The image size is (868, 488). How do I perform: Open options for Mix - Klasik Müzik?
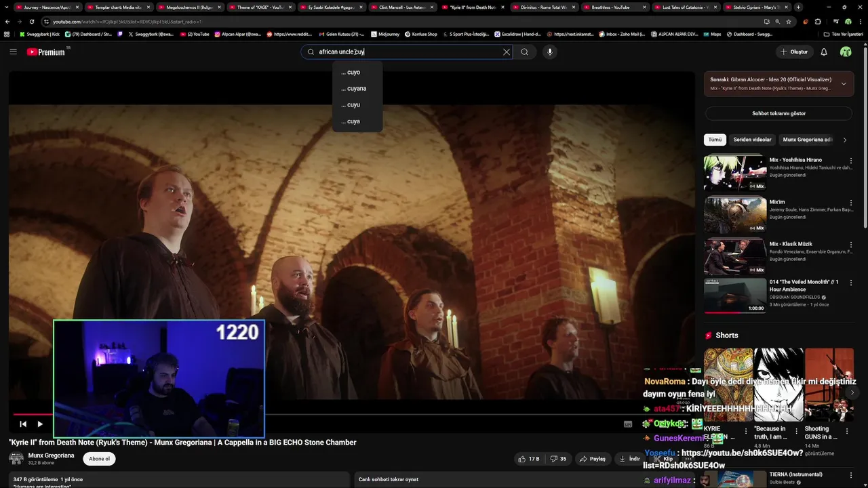click(x=851, y=245)
